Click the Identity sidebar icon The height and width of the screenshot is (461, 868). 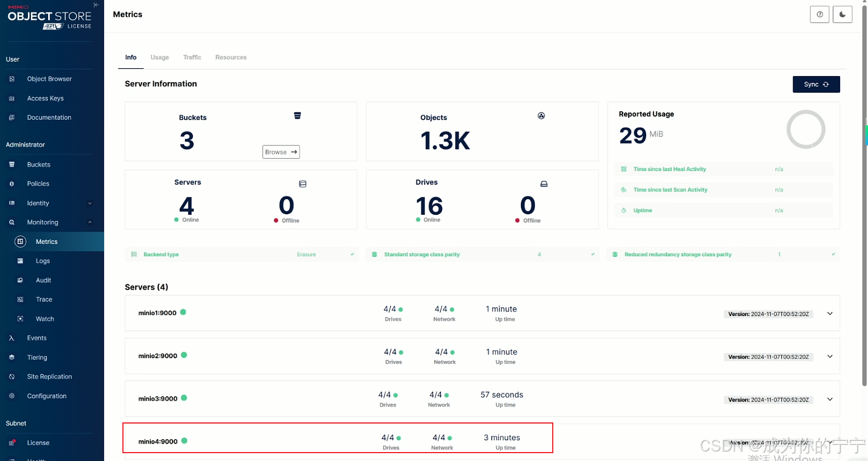[x=12, y=203]
